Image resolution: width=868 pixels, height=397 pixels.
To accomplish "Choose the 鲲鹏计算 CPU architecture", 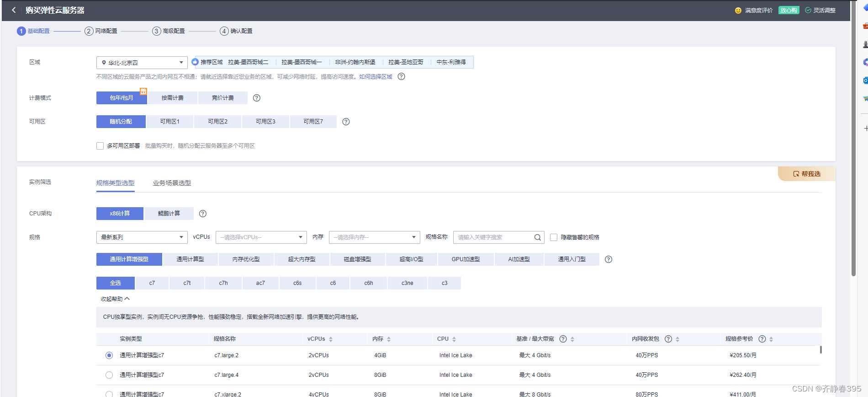I will 169,214.
